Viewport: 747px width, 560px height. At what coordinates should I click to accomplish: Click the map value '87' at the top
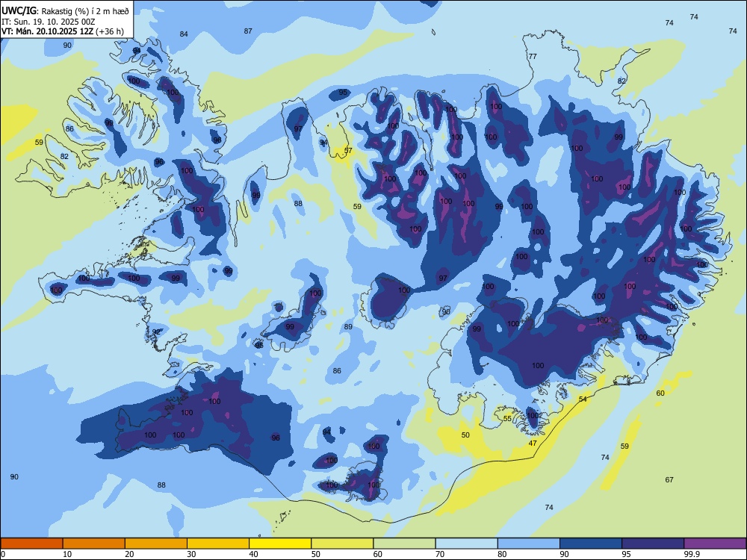[248, 31]
